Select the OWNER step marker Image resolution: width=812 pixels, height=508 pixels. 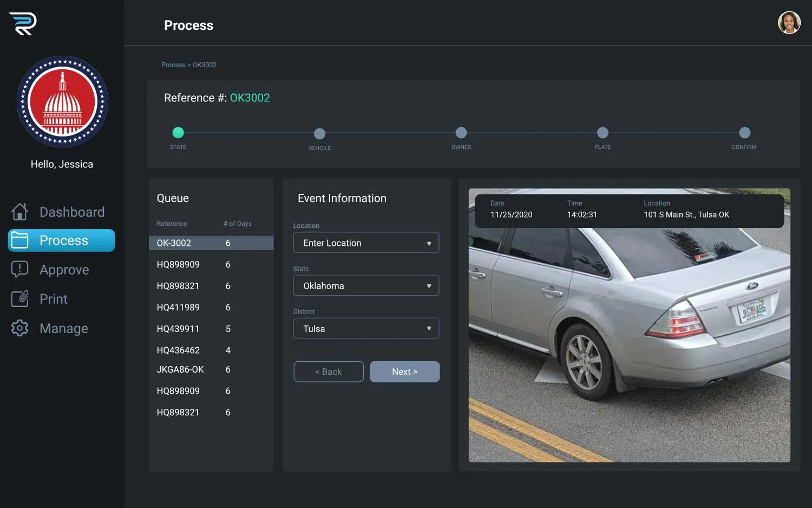(x=461, y=133)
